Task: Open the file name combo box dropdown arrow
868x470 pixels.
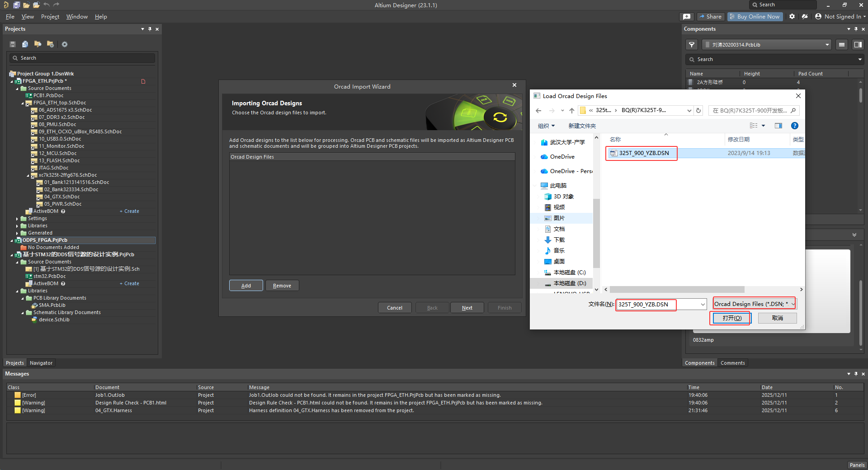Action: tap(703, 305)
